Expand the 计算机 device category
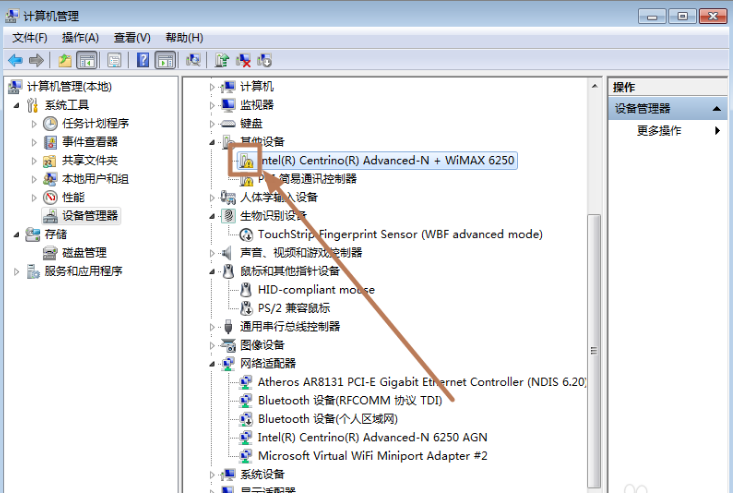Screen dimensions: 733x493 212,87
